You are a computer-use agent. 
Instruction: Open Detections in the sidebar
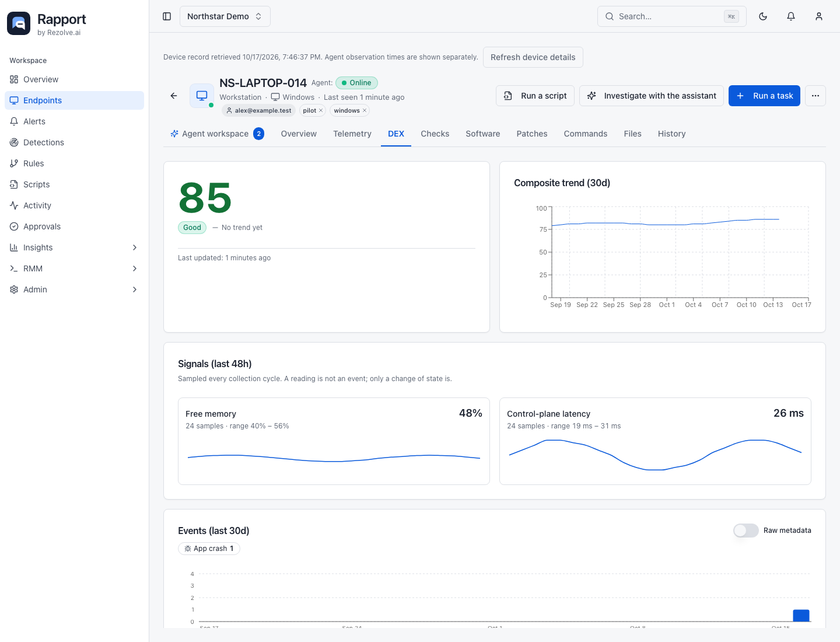(x=74, y=142)
